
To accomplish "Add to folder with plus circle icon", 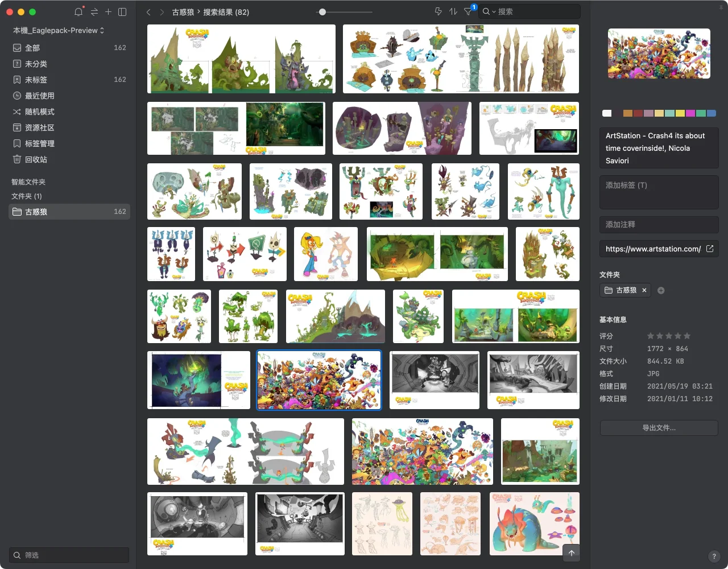I will coord(661,290).
